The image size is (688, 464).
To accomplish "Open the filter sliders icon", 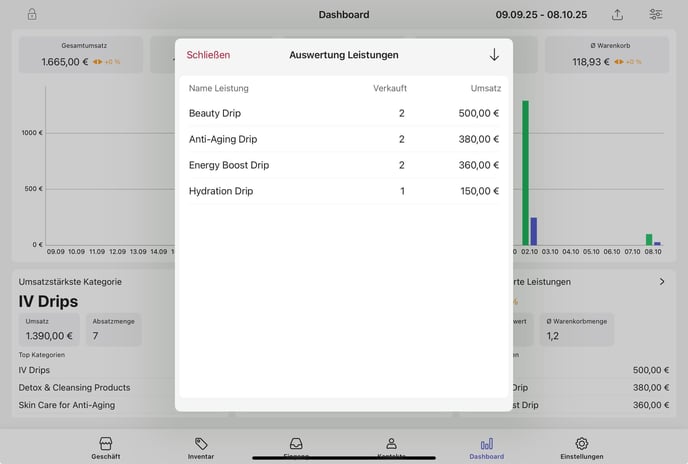I will click(x=655, y=15).
